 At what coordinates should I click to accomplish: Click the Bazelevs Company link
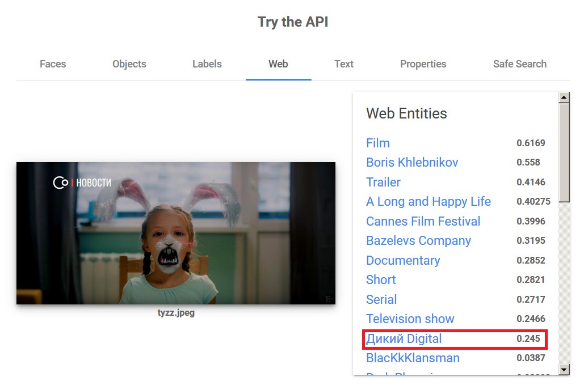418,241
